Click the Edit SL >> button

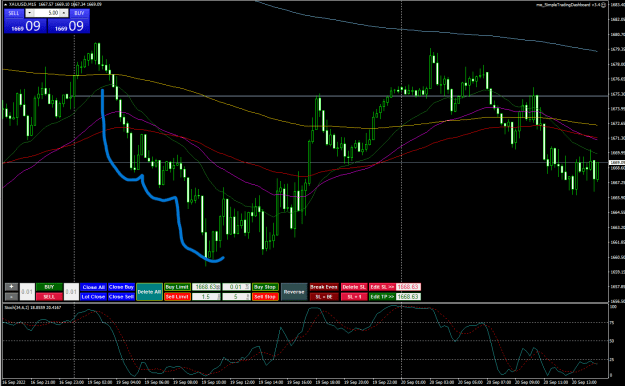(382, 287)
